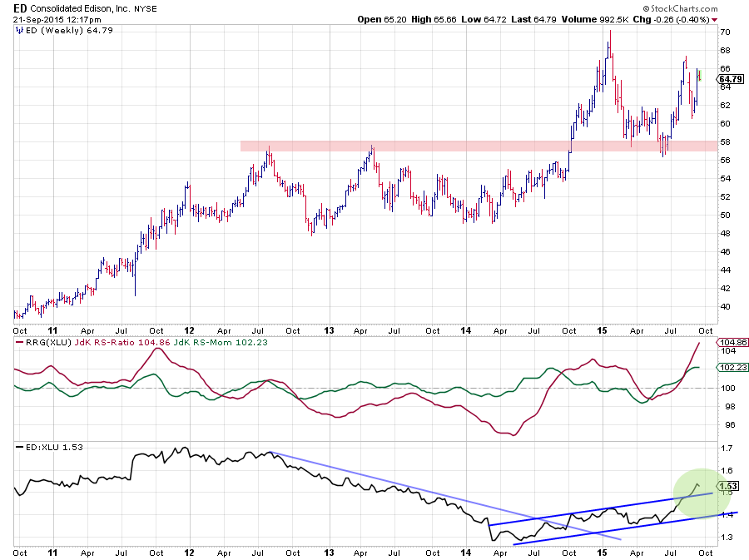Click the red down-triangle next to Chg

(714, 20)
